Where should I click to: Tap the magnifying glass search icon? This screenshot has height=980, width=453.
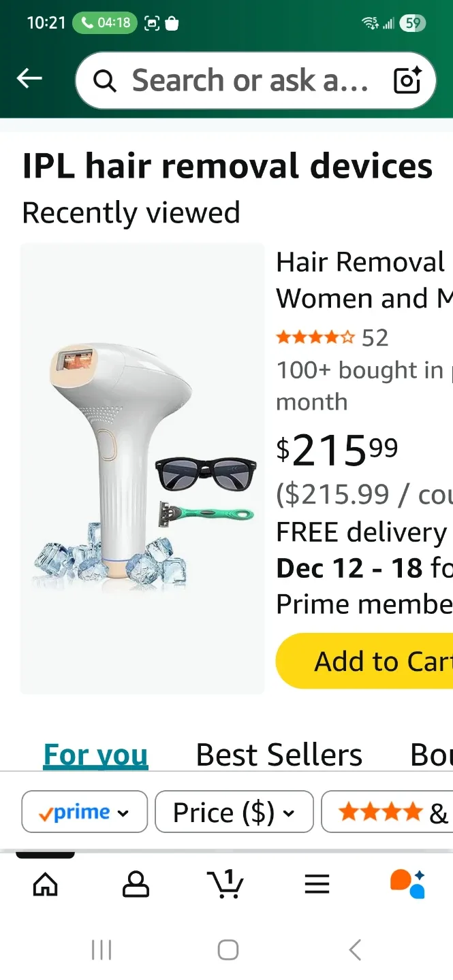104,80
